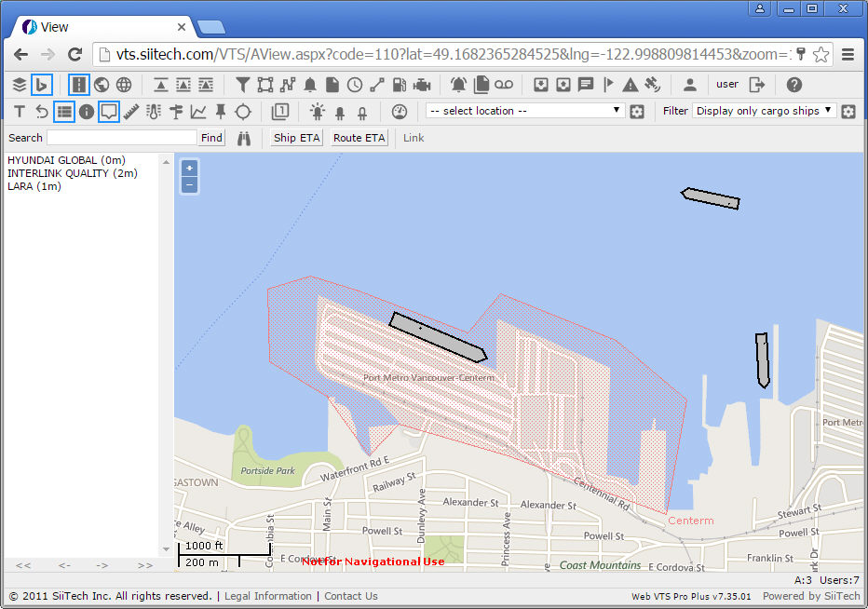Viewport: 868px width, 609px height.
Task: Select the pushpin marker tool
Action: coord(221,112)
